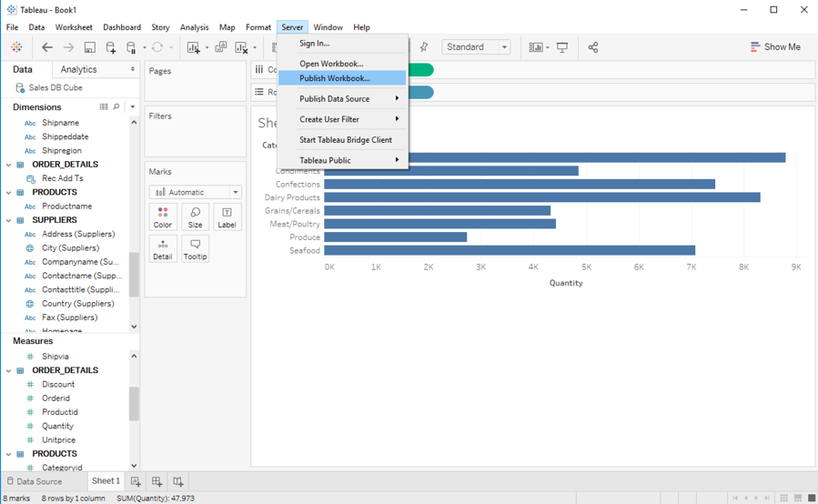Open the Standard fit dropdown

tap(476, 47)
